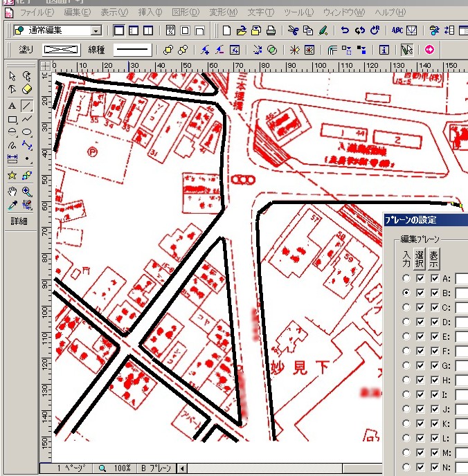
Task: Select the arrow selection tool
Action: click(12, 76)
